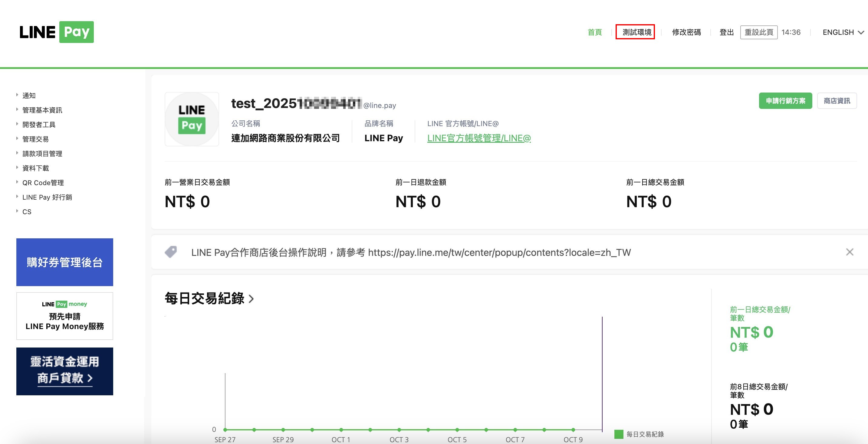Open the 每日交易紀錄 chevron arrow
Screen dimensions: 868x444
[251, 299]
